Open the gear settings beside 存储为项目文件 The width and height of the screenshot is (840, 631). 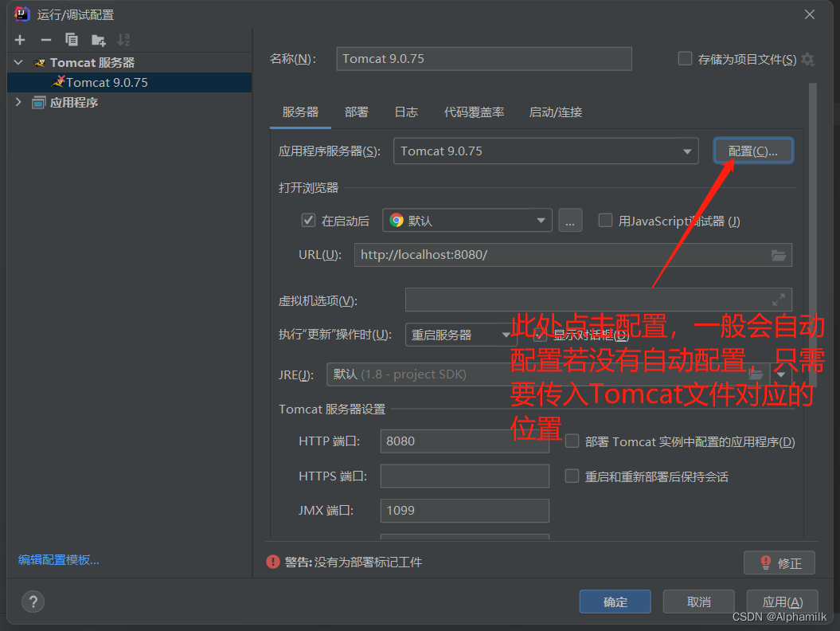(x=808, y=60)
